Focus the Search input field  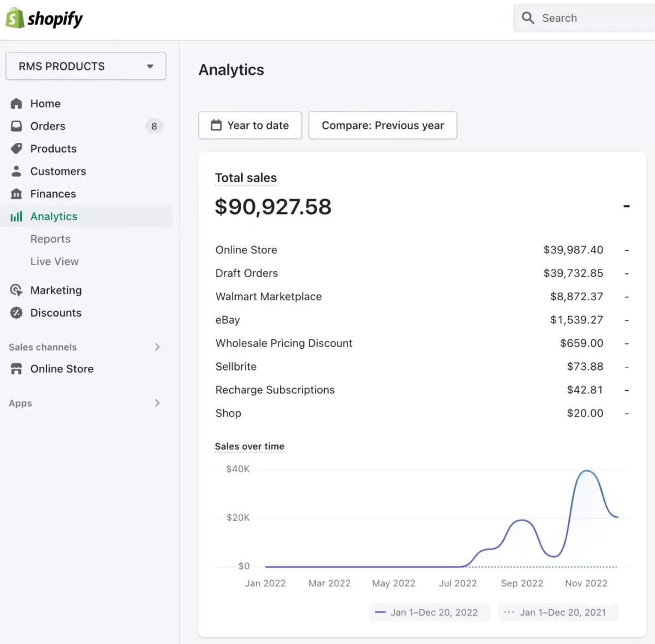coord(584,18)
